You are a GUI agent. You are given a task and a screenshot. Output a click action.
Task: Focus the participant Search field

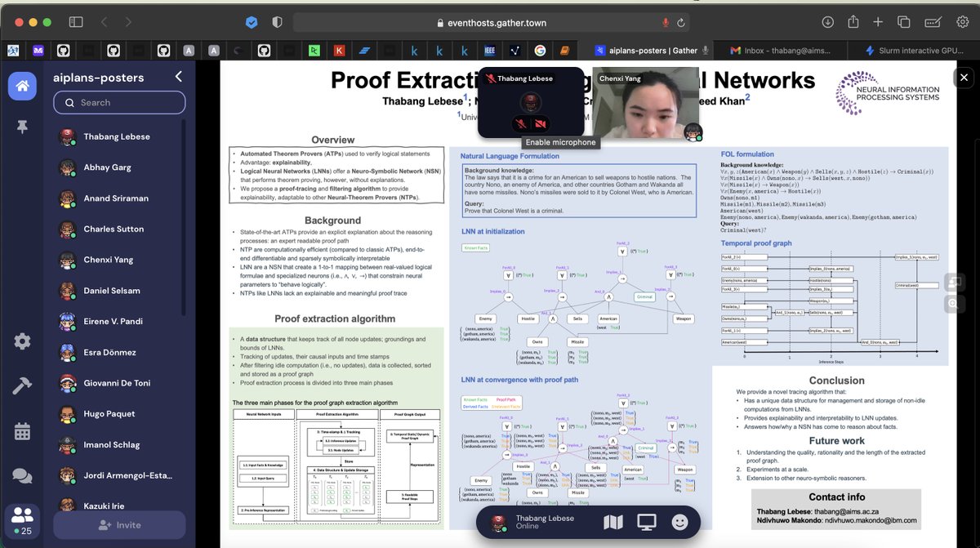119,102
